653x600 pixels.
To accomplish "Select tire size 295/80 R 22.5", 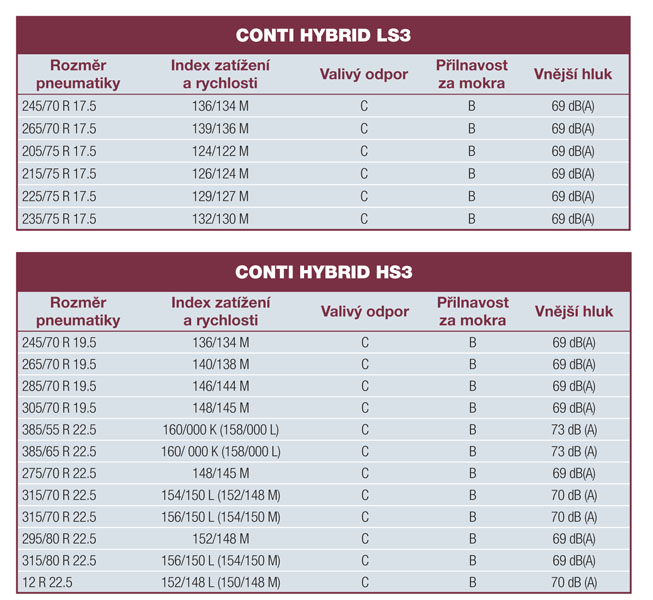I will pyautogui.click(x=59, y=539).
